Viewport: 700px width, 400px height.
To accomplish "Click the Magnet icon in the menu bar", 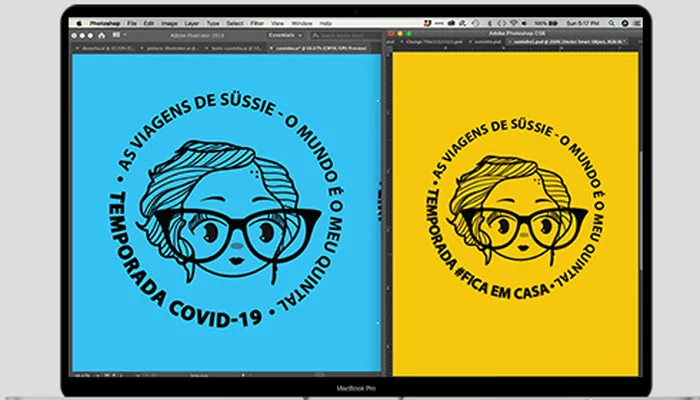I will tap(427, 23).
